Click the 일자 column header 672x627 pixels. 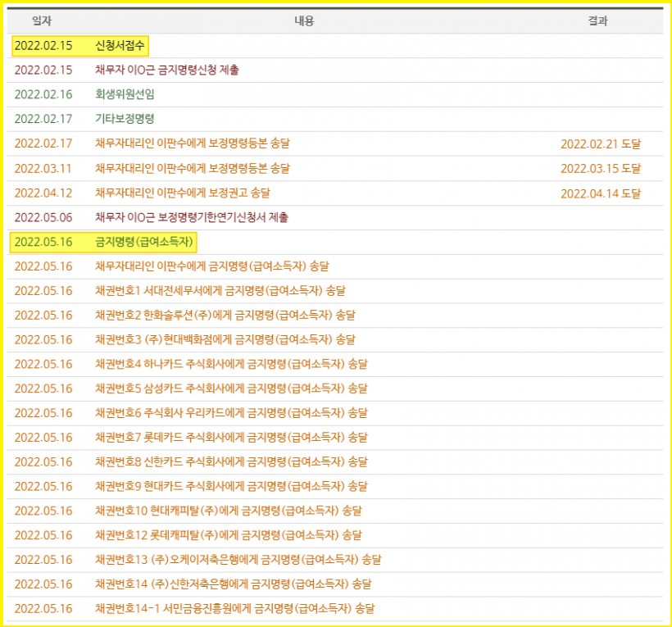42,20
